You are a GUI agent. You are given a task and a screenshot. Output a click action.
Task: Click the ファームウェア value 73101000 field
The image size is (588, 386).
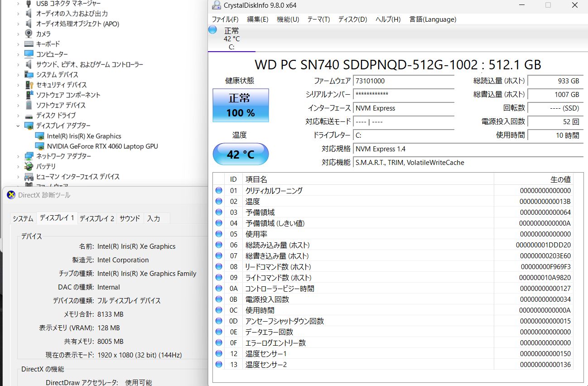(403, 81)
